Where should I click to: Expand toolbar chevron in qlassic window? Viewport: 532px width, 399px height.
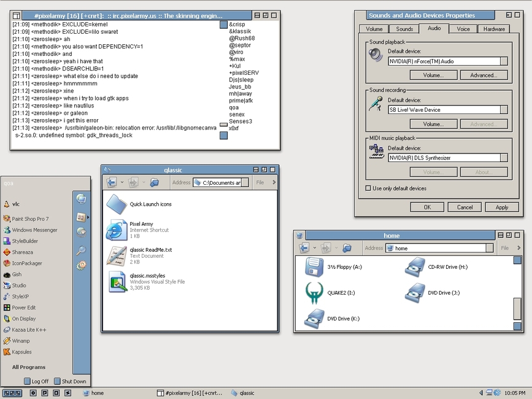pyautogui.click(x=274, y=182)
